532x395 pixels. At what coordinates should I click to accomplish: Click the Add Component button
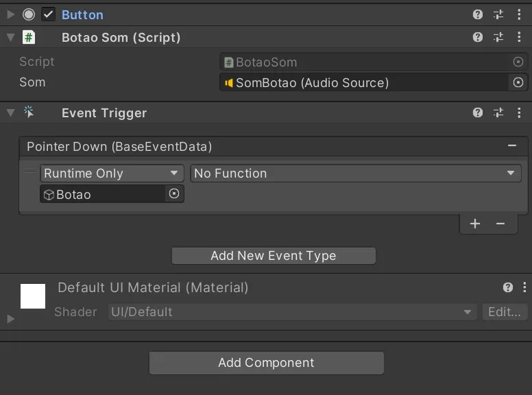click(266, 363)
